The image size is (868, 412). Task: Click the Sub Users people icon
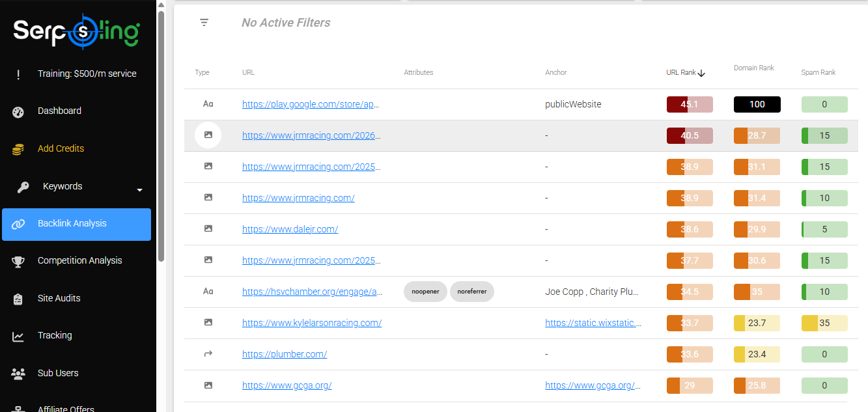pyautogui.click(x=18, y=374)
